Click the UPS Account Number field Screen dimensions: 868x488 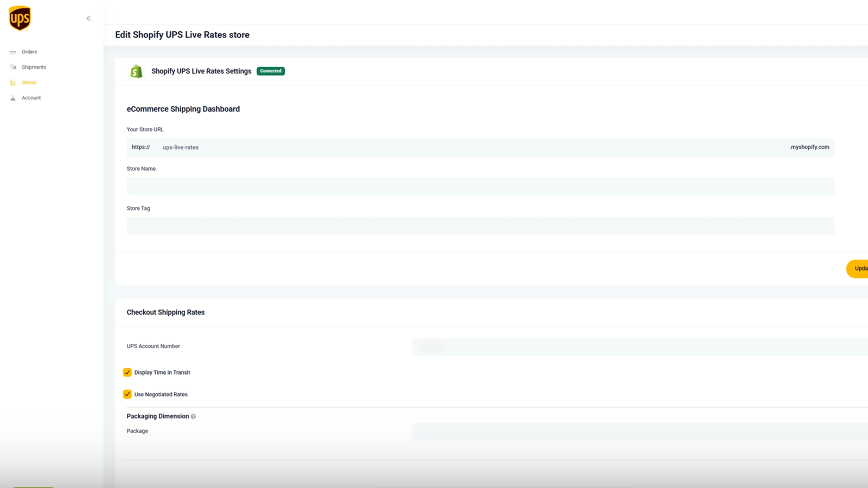tap(640, 346)
